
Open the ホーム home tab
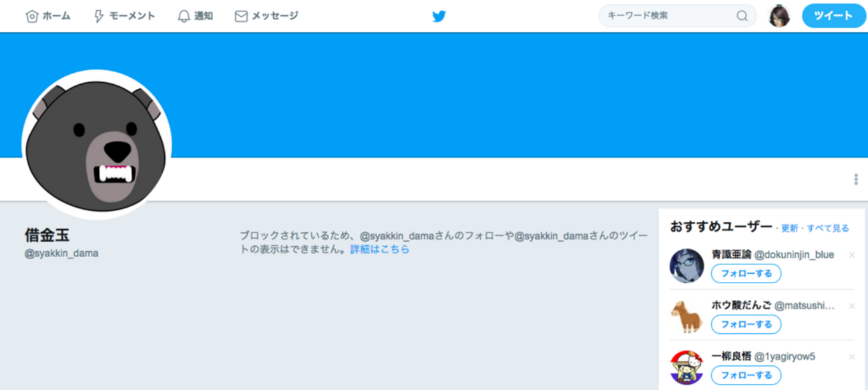47,16
